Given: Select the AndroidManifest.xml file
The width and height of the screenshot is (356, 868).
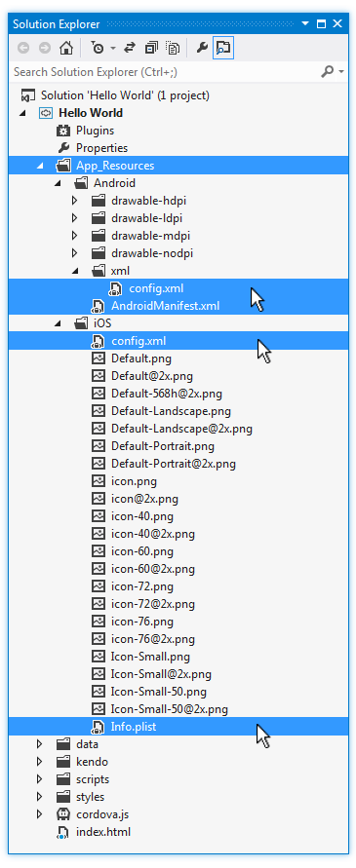Looking at the screenshot, I should tap(165, 306).
